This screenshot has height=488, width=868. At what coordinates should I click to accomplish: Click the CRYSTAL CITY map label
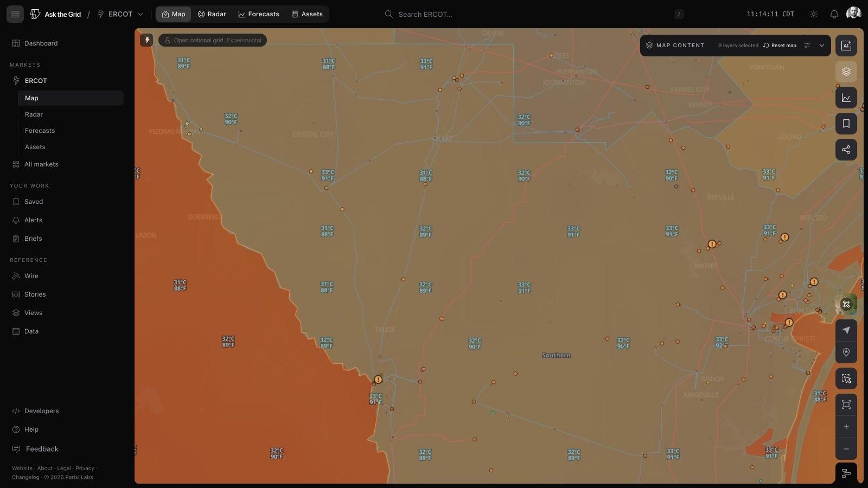[313, 134]
